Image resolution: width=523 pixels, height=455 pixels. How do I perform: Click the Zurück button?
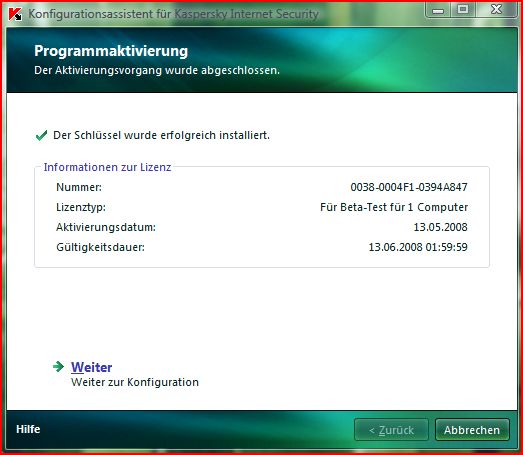(x=391, y=430)
